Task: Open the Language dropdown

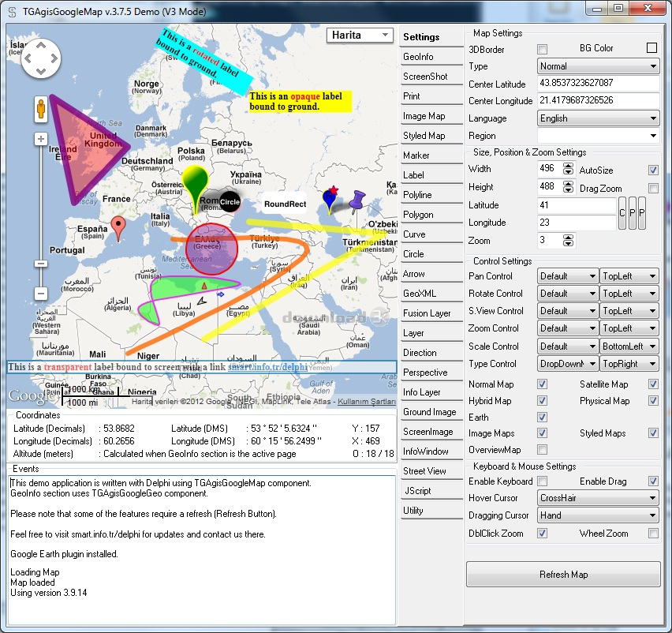Action: tap(599, 118)
